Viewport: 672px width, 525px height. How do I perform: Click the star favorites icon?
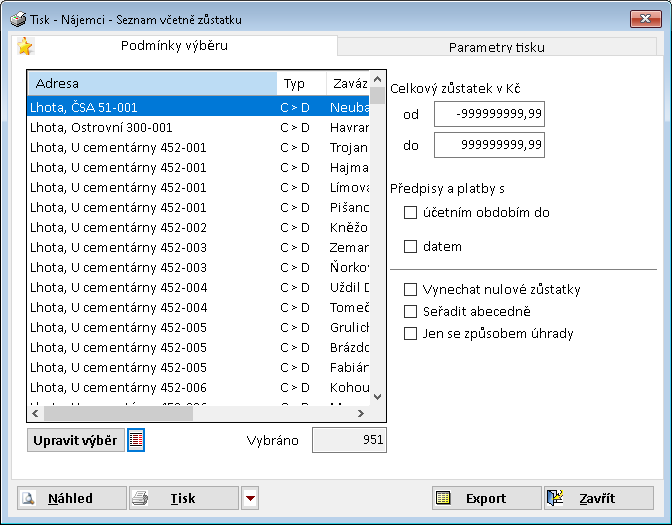tap(25, 47)
